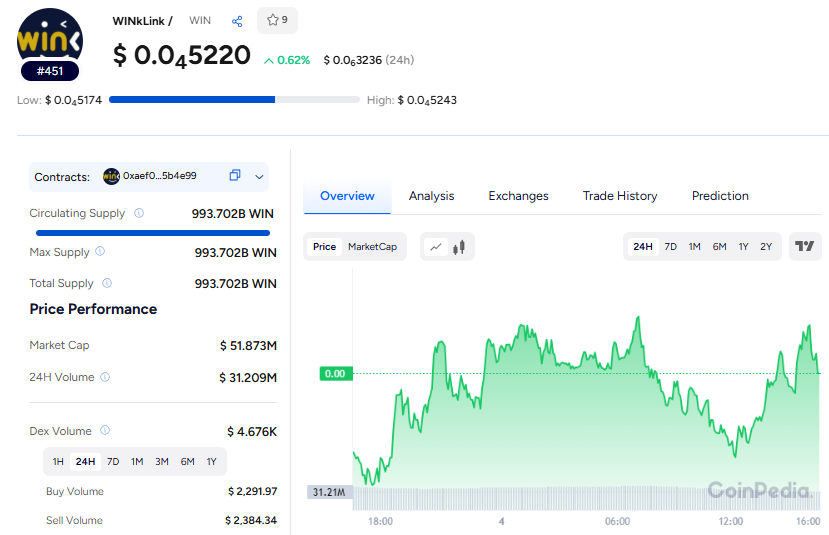Click the 12:00 time axis label
The height and width of the screenshot is (535, 829).
[x=731, y=521]
